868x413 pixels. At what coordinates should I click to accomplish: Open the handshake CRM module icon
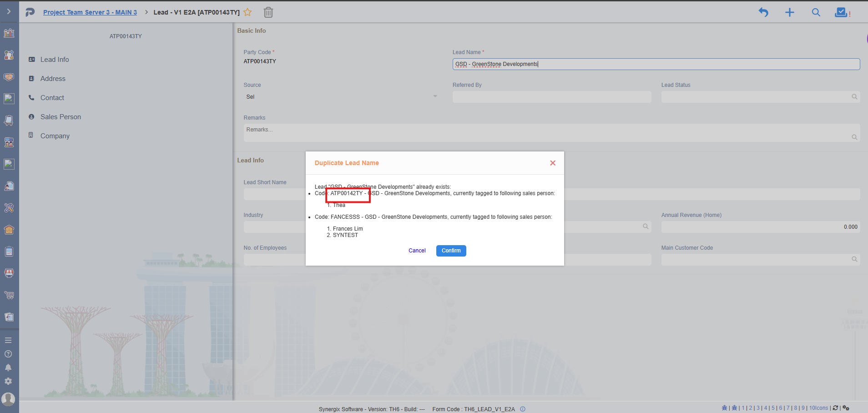click(9, 77)
